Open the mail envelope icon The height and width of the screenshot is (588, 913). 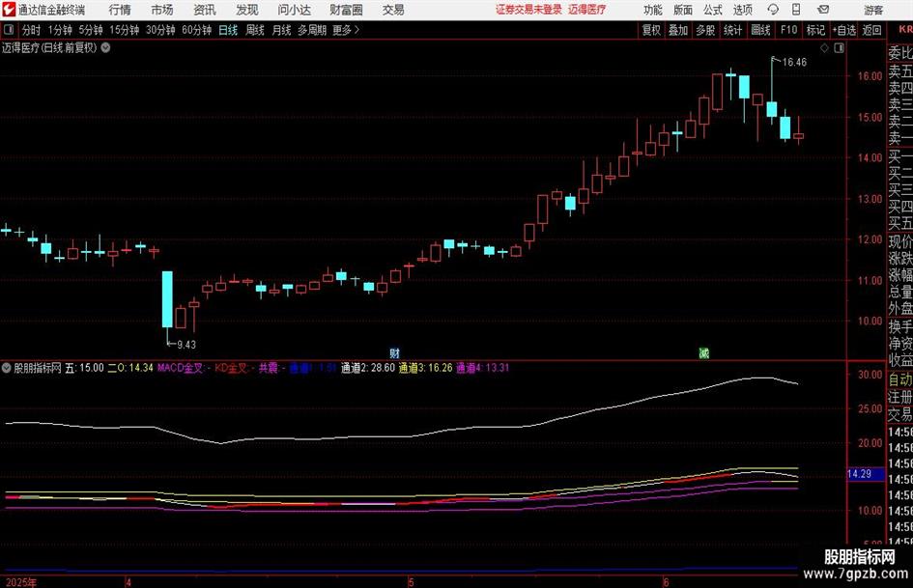click(x=823, y=10)
